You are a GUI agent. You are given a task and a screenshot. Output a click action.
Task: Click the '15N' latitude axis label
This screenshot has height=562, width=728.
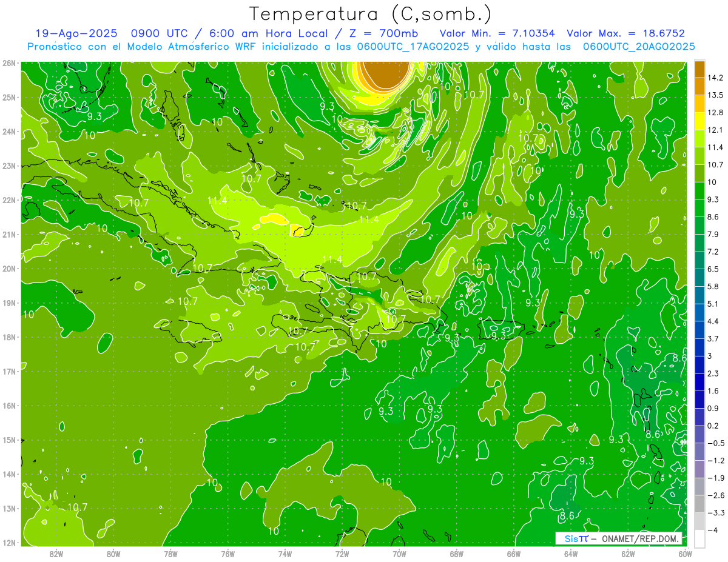(8, 440)
